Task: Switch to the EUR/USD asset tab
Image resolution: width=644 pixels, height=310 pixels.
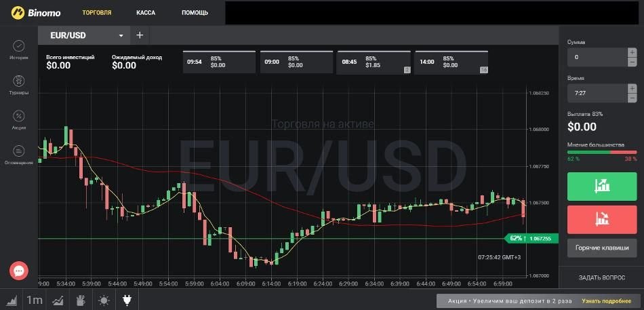Action: 84,35
